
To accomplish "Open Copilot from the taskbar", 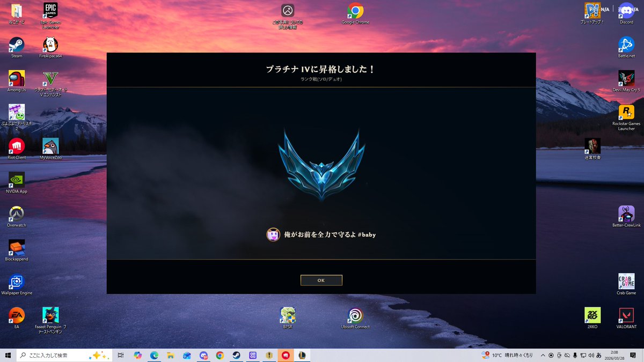I will [138, 355].
